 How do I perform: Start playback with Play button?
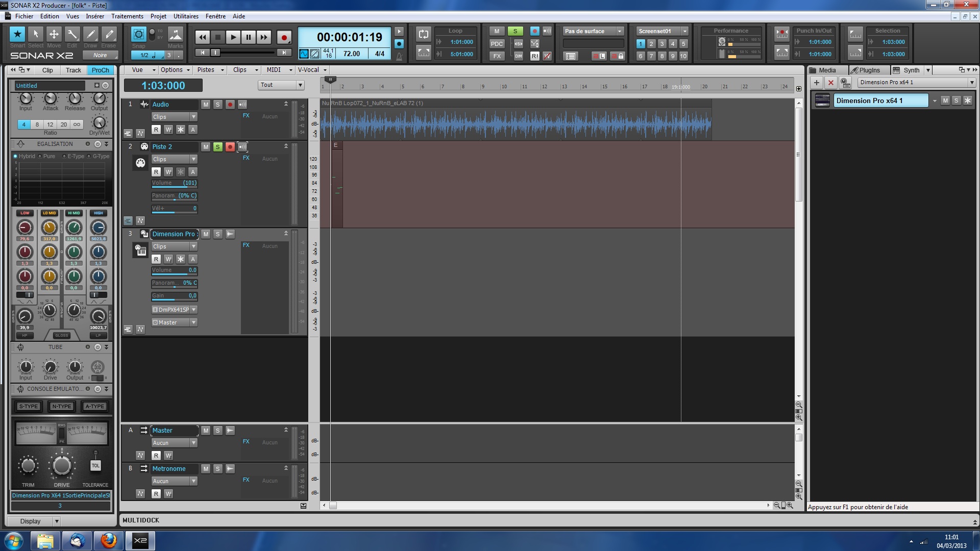pyautogui.click(x=233, y=37)
